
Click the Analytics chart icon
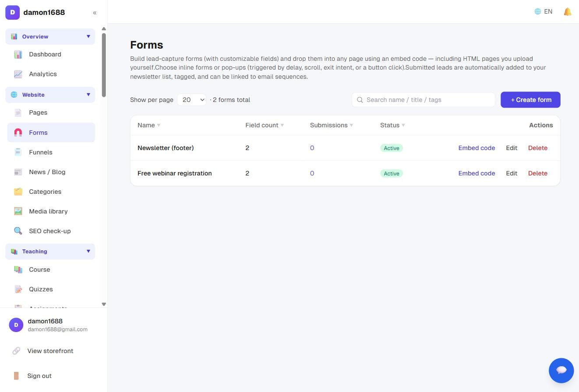(18, 74)
